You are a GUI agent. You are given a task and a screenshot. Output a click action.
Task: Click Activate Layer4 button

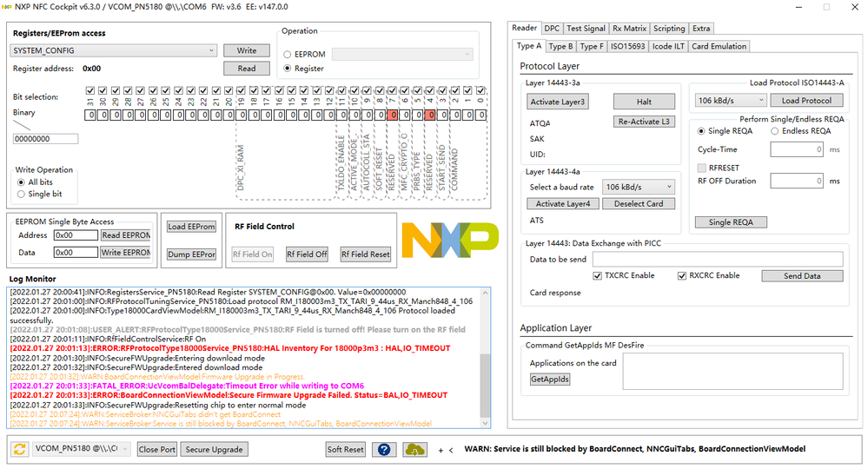[563, 203]
